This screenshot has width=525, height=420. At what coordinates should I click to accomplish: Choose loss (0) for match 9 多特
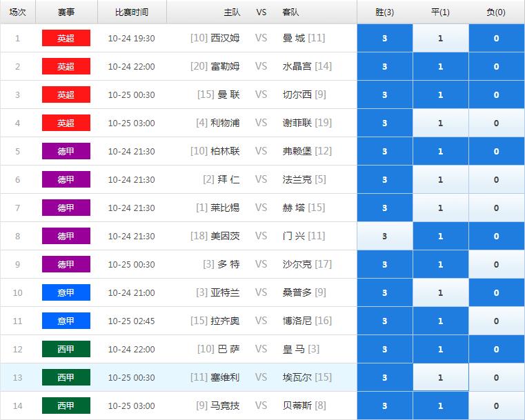point(497,264)
